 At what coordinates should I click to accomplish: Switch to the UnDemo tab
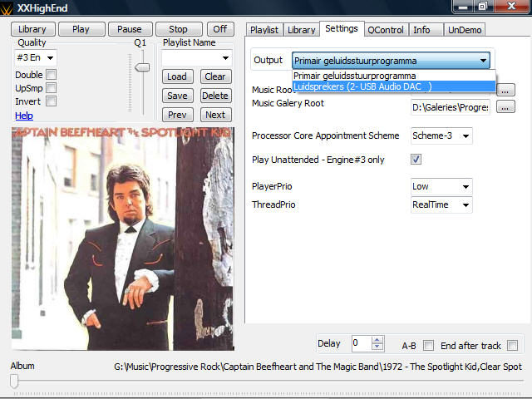pos(465,30)
